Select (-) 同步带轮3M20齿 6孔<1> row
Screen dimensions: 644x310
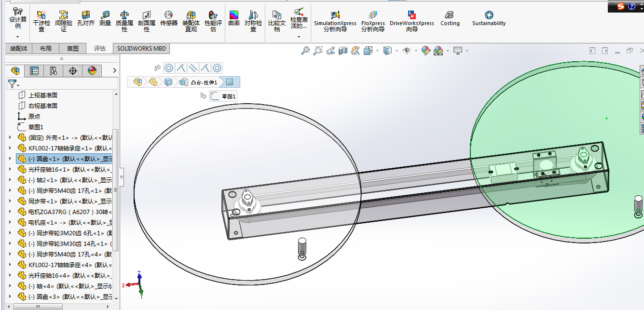coord(65,233)
